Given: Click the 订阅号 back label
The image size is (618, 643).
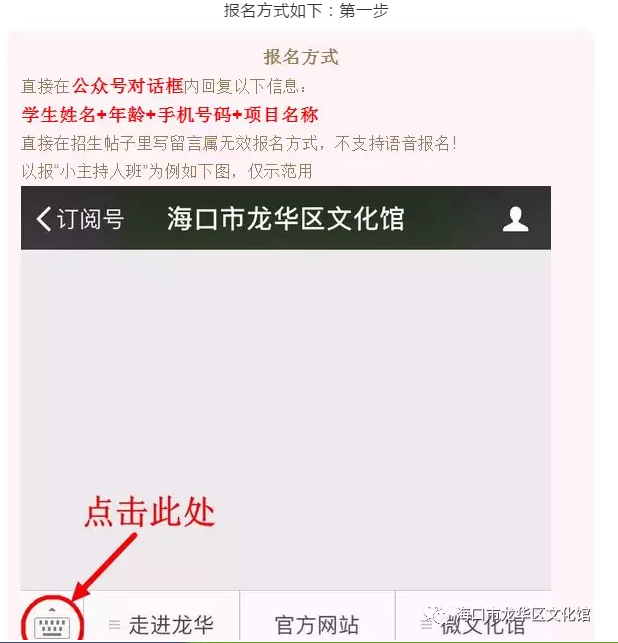Looking at the screenshot, I should 90,219.
